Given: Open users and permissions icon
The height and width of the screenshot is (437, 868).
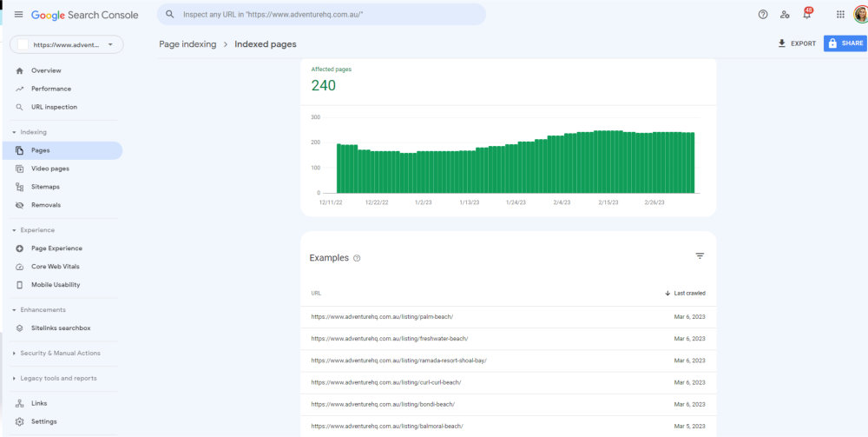Looking at the screenshot, I should pos(785,15).
